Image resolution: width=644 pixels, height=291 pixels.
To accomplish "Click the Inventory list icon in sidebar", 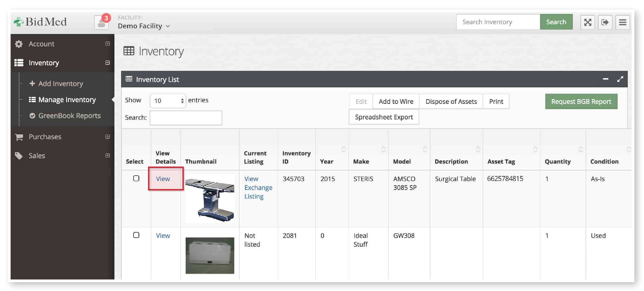I will click(19, 63).
